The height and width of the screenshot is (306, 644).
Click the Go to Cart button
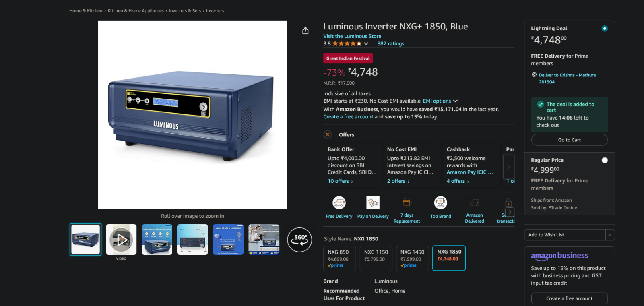[570, 140]
